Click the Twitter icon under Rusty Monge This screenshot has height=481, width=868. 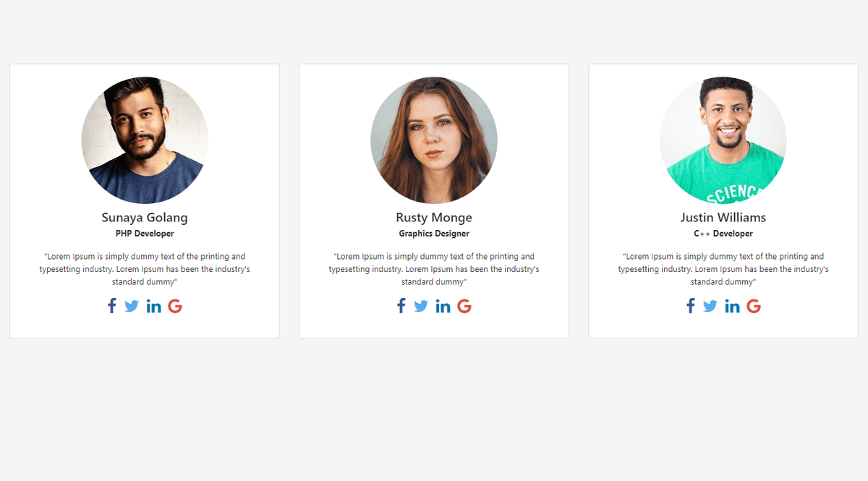[421, 306]
